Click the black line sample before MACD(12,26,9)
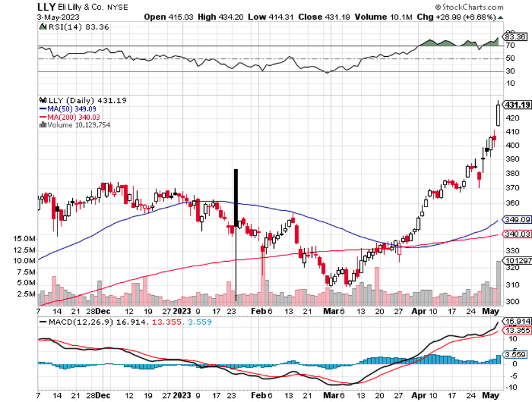 click(x=43, y=322)
